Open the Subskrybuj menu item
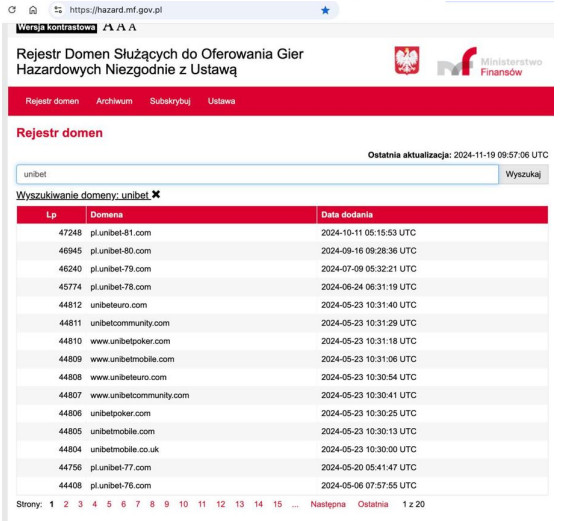 [170, 101]
